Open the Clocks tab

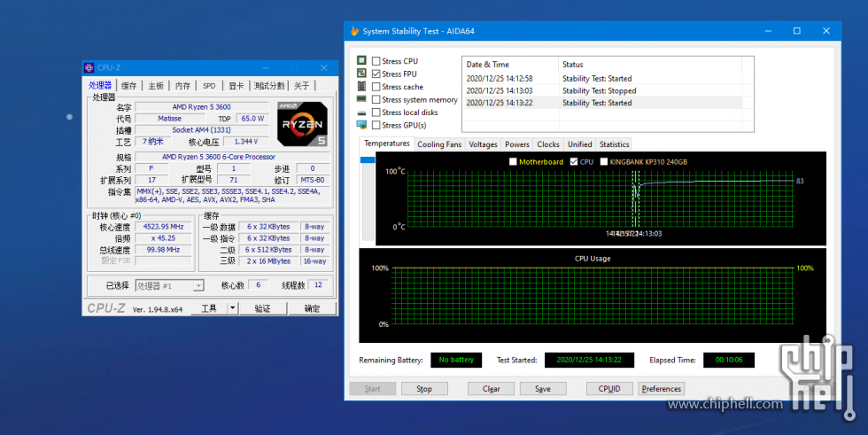(x=548, y=144)
